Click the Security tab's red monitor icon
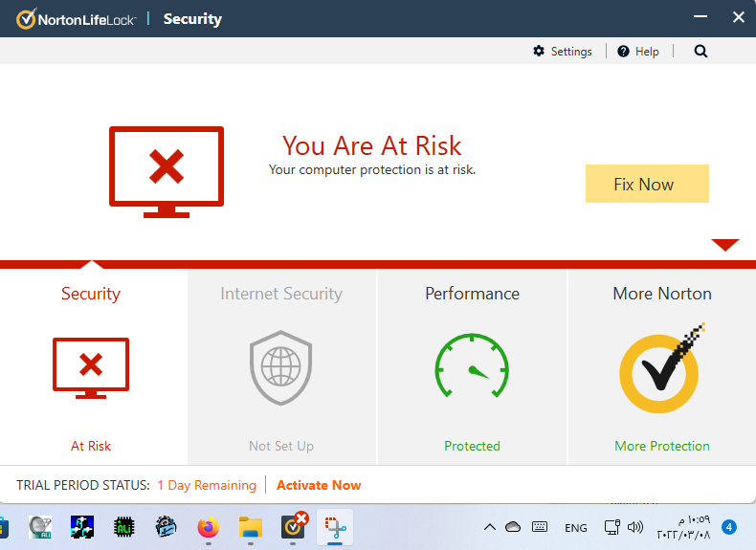The width and height of the screenshot is (756, 550). [91, 368]
